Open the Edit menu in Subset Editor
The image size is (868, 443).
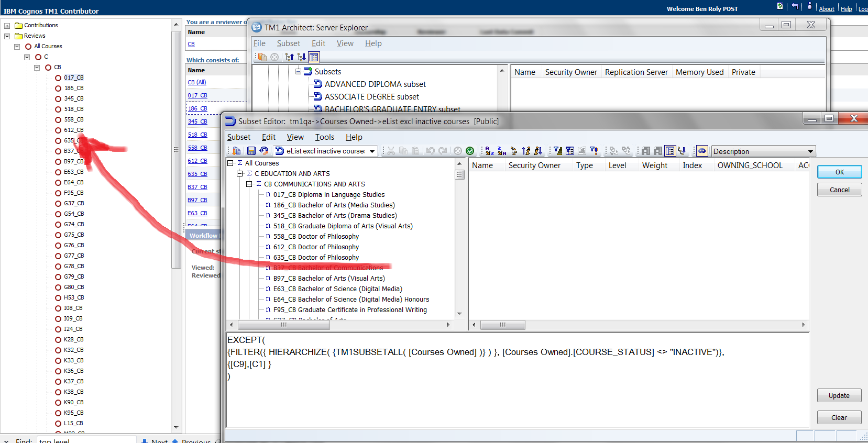coord(269,137)
